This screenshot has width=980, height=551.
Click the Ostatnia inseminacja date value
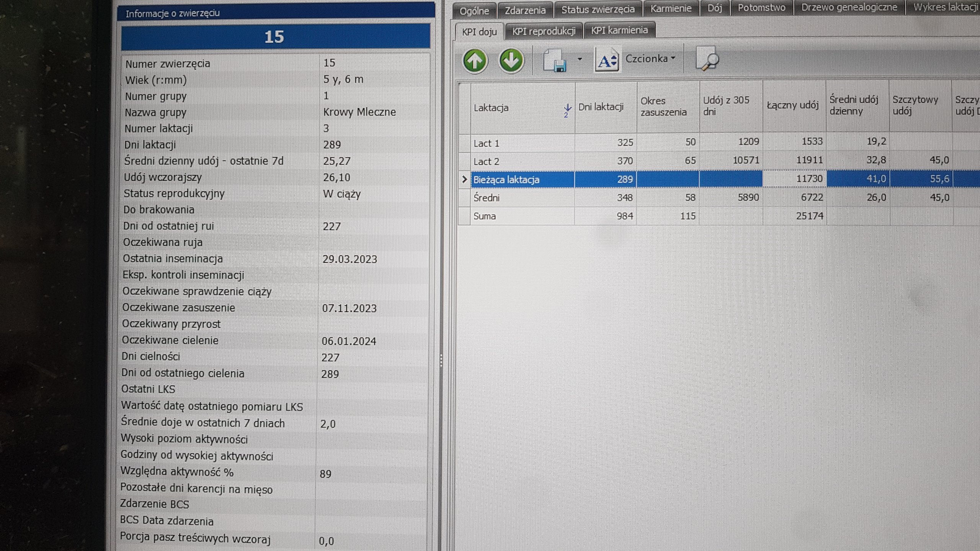(x=350, y=259)
